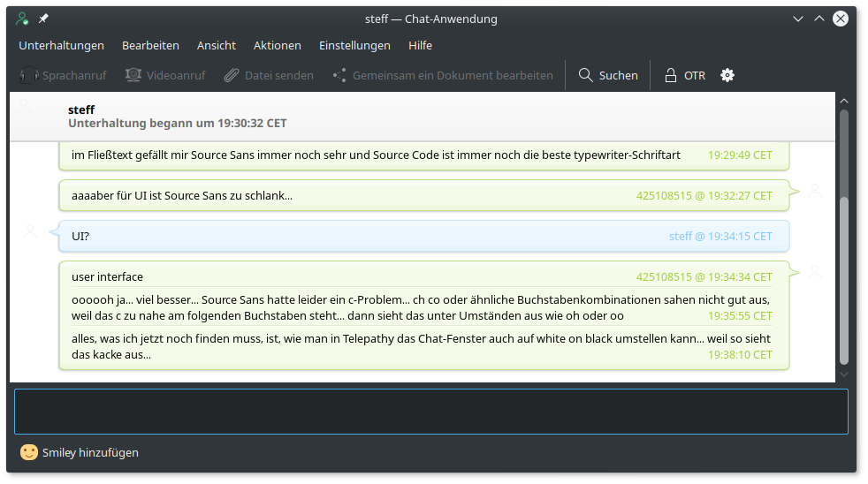Start a Videoanruf video call
The height and width of the screenshot is (484, 868).
point(165,75)
